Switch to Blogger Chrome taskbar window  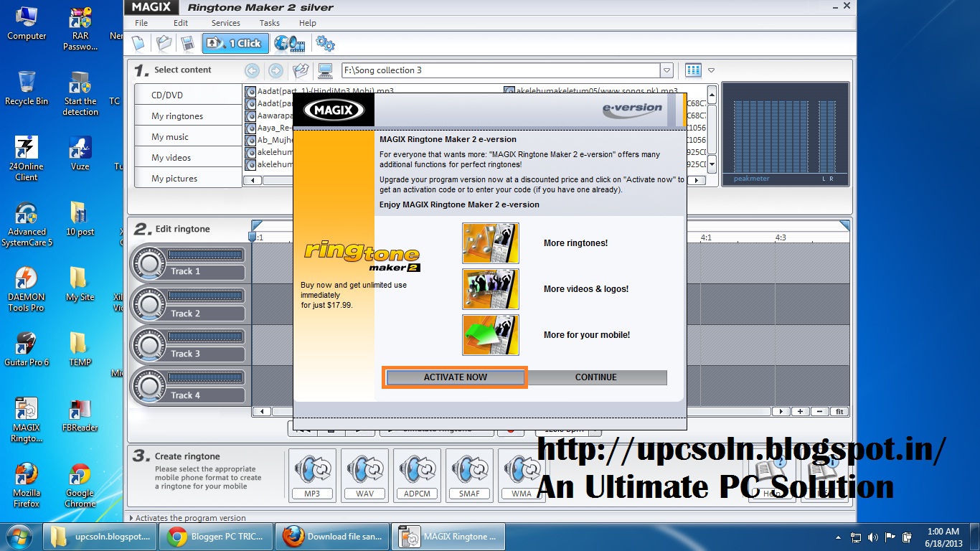[x=215, y=537]
